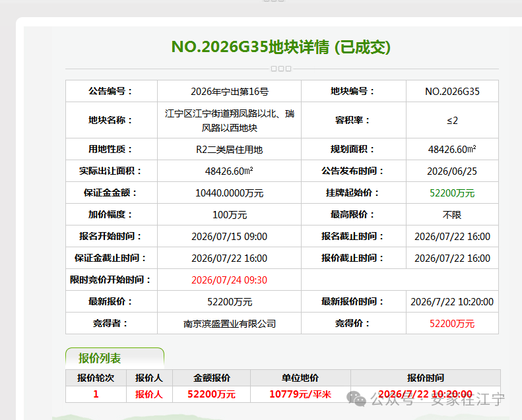522x420 pixels.
Task: Click land use value R2二类居住用地
Action: pyautogui.click(x=230, y=150)
